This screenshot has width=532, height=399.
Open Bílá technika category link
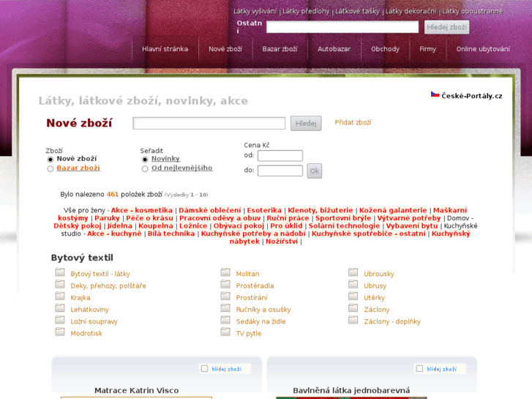[x=171, y=234]
